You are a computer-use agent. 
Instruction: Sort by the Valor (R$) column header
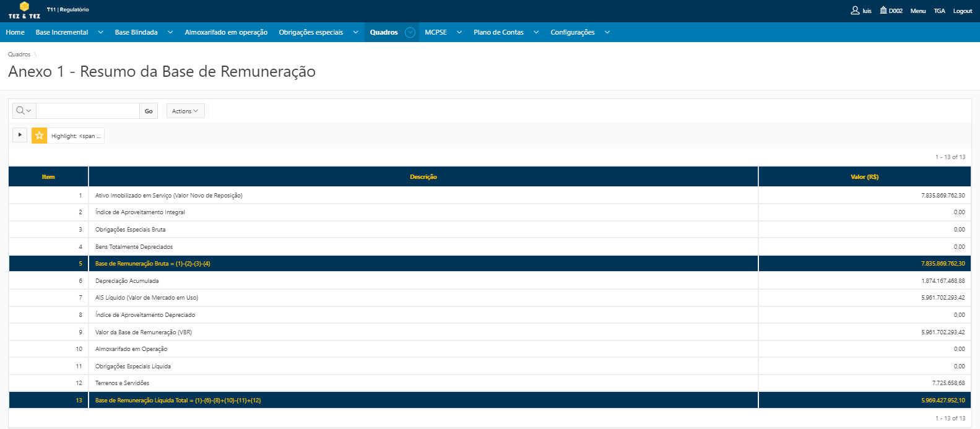coord(864,177)
